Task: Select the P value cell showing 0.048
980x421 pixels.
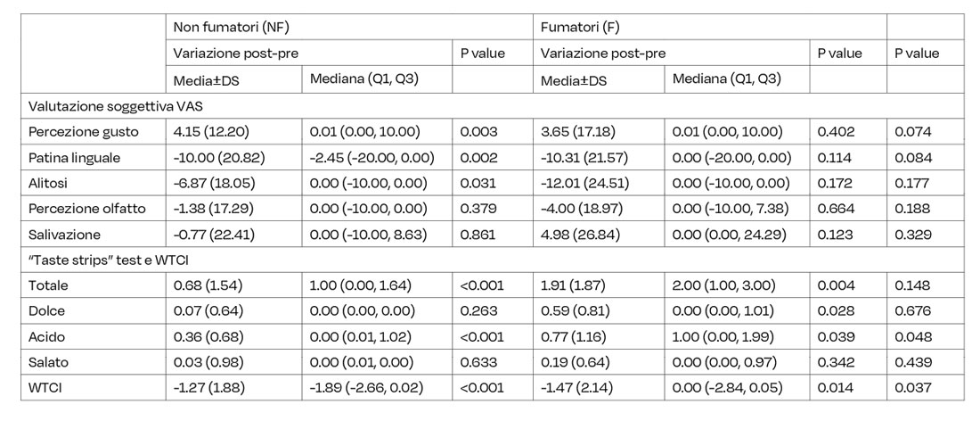Action: pos(913,338)
